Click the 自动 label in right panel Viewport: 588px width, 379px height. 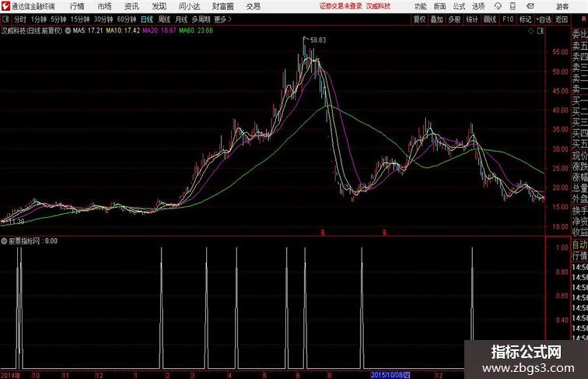pyautogui.click(x=580, y=245)
